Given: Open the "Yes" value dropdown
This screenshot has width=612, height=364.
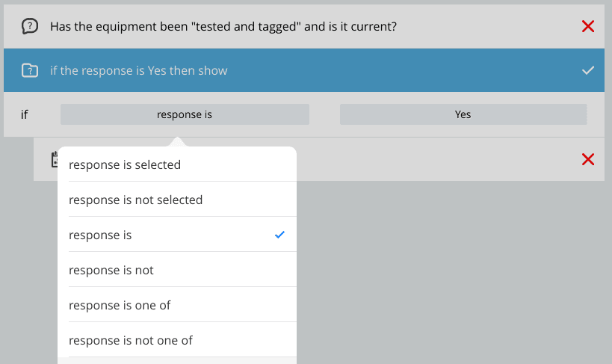Looking at the screenshot, I should click(x=463, y=114).
